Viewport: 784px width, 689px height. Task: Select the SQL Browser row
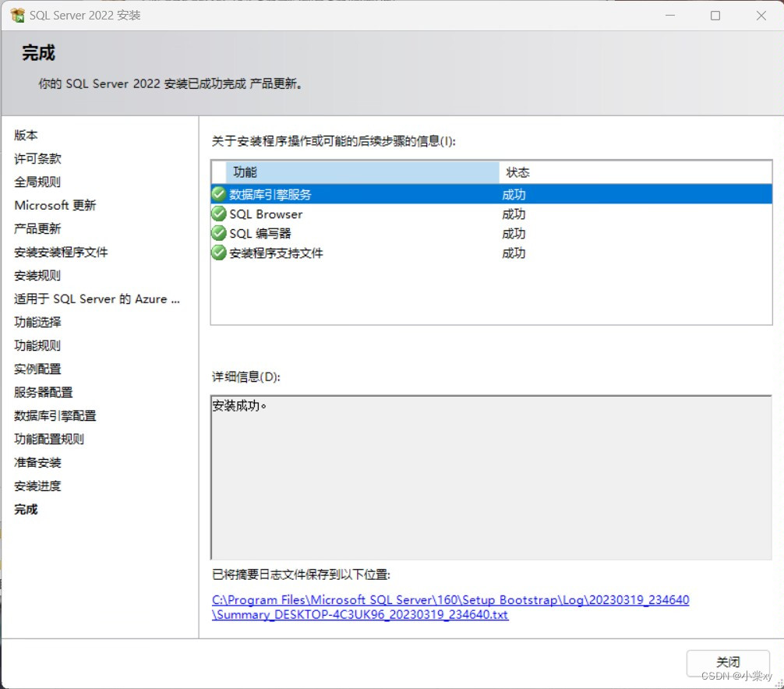tap(492, 214)
